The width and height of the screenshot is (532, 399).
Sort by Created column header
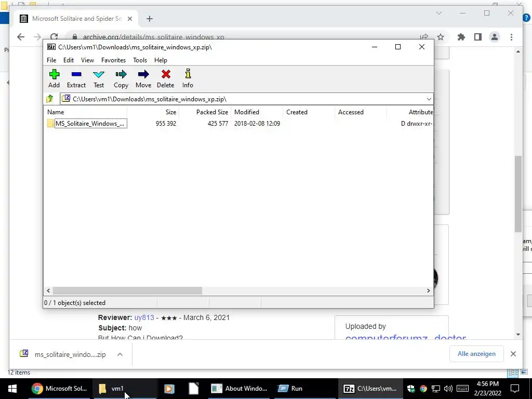pos(309,112)
